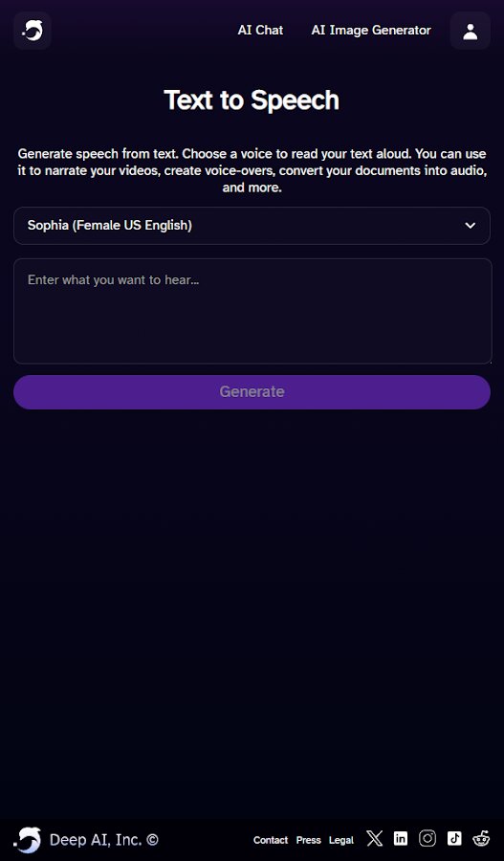This screenshot has height=861, width=504.
Task: Open the user profile icon
Action: pyautogui.click(x=470, y=31)
